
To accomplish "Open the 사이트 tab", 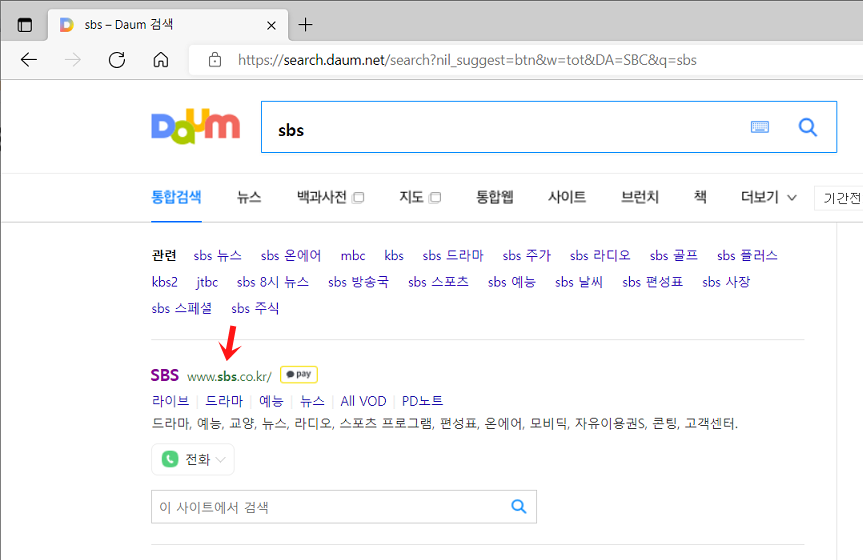I will click(567, 197).
